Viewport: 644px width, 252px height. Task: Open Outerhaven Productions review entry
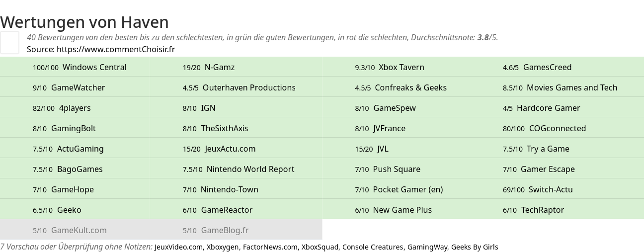click(x=239, y=87)
